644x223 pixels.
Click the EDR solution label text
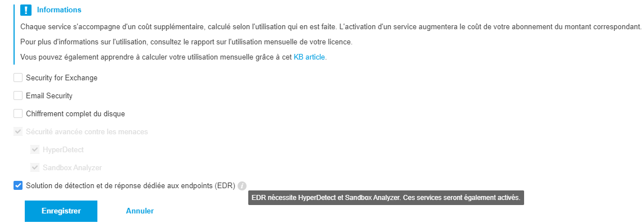(130, 186)
